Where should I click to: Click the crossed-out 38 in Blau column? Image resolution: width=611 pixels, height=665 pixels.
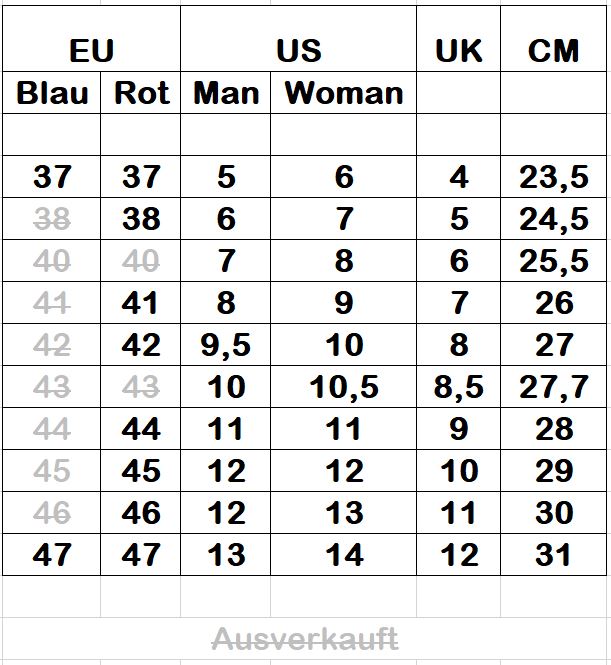[x=52, y=219]
